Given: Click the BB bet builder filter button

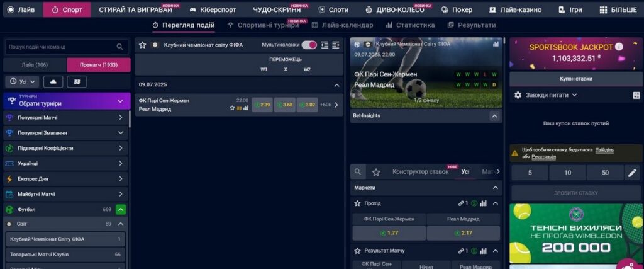Looking at the screenshot, I should click(x=77, y=81).
